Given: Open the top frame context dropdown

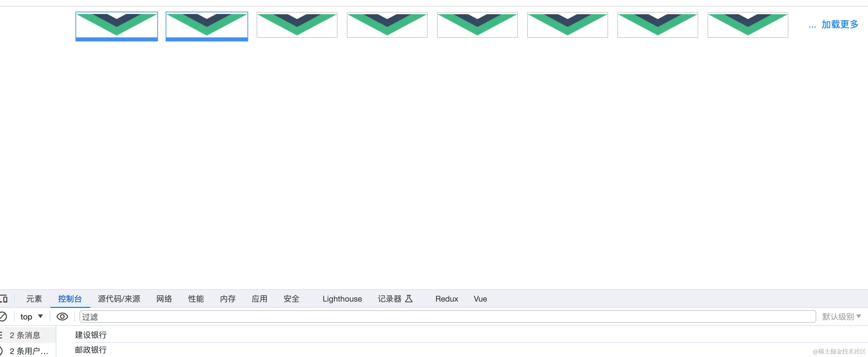Looking at the screenshot, I should point(31,317).
